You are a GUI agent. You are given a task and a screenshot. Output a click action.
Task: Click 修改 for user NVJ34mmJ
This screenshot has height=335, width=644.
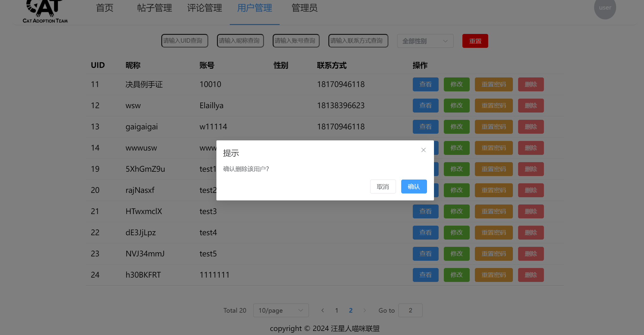pos(456,254)
